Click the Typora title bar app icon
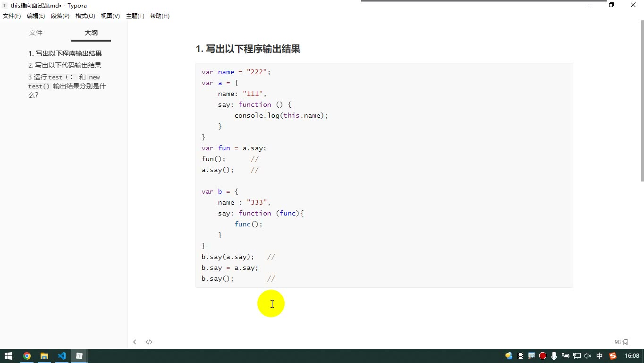Screen dimensions: 644x363 tap(5, 6)
